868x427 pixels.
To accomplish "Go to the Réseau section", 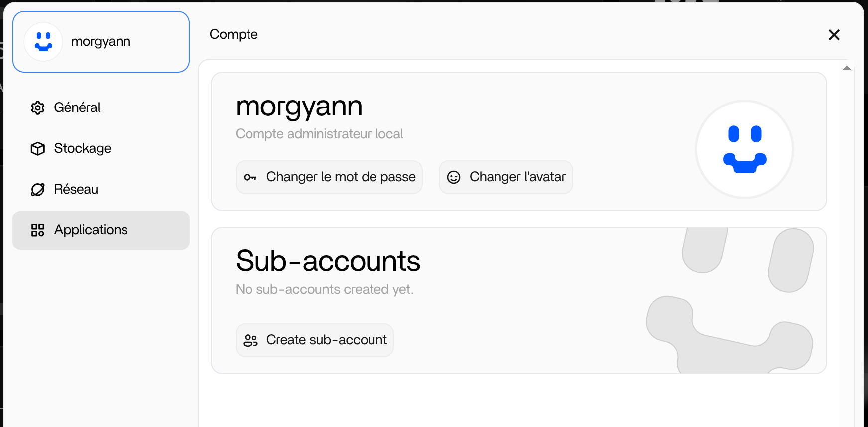I will click(x=76, y=189).
